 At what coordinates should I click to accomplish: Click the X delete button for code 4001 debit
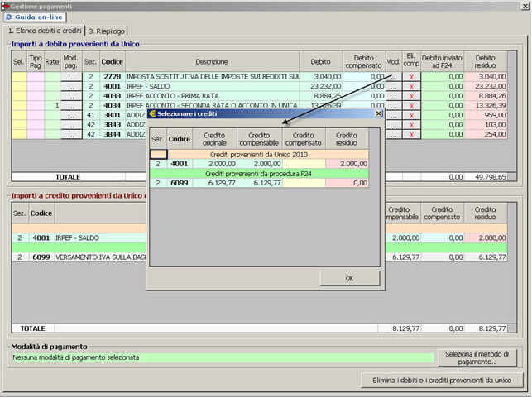411,86
